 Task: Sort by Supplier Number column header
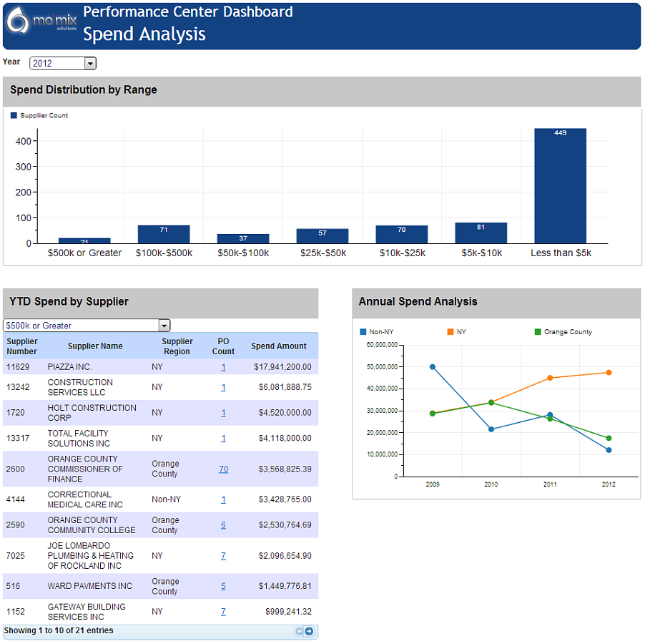[21, 346]
